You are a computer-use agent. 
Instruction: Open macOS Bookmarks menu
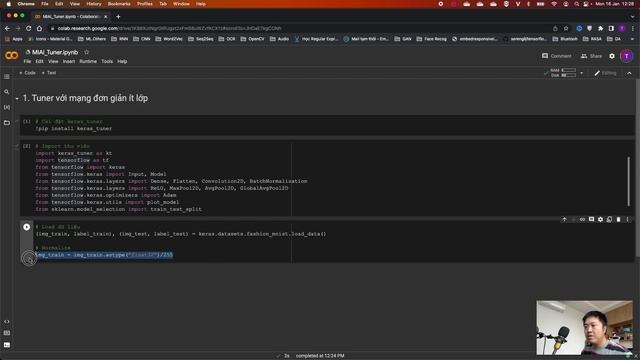point(119,4)
